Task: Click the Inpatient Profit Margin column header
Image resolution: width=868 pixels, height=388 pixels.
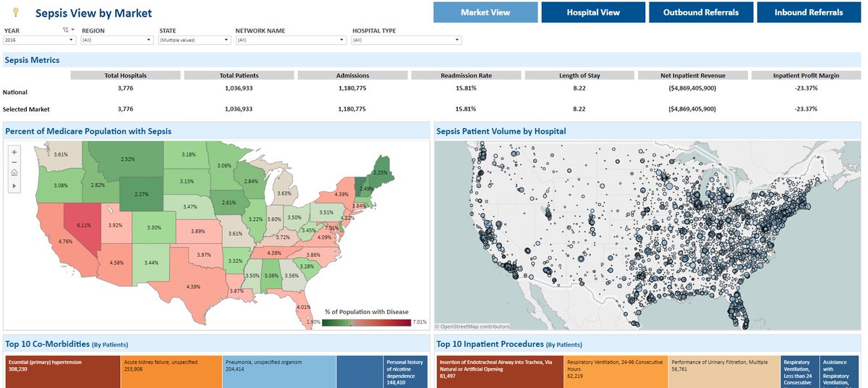Action: click(x=807, y=75)
